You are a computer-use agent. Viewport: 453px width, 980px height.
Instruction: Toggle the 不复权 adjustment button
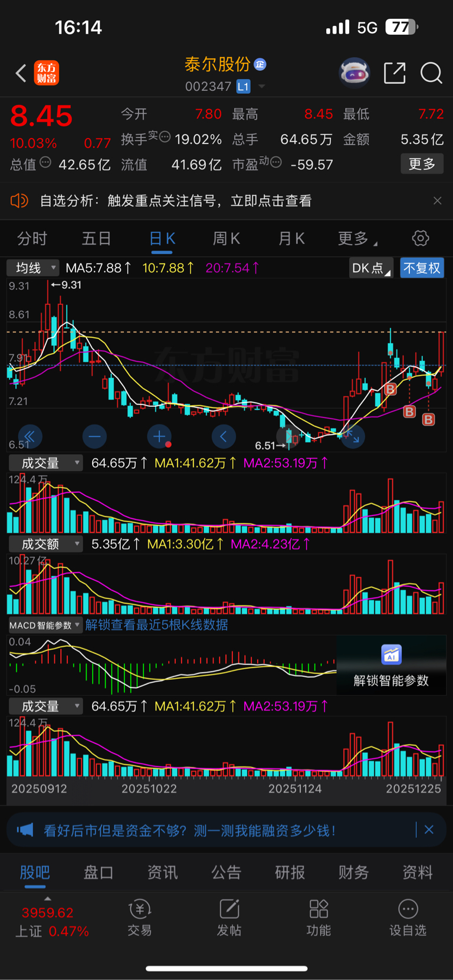click(x=422, y=268)
